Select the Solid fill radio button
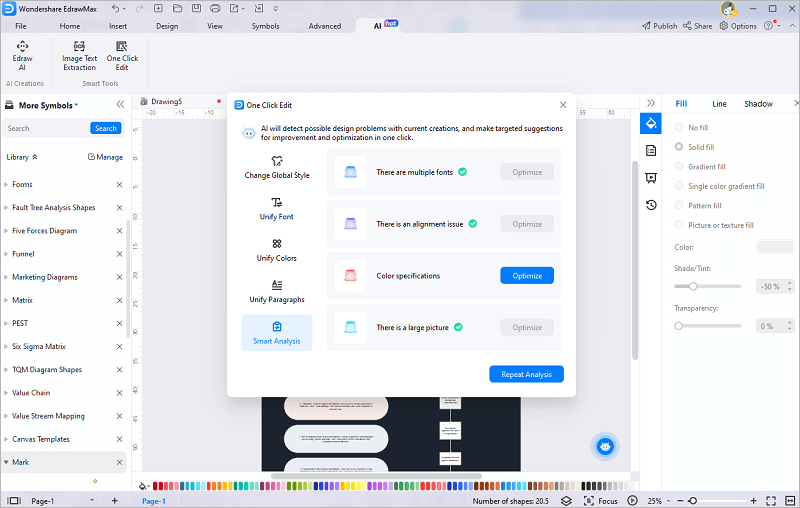 680,147
